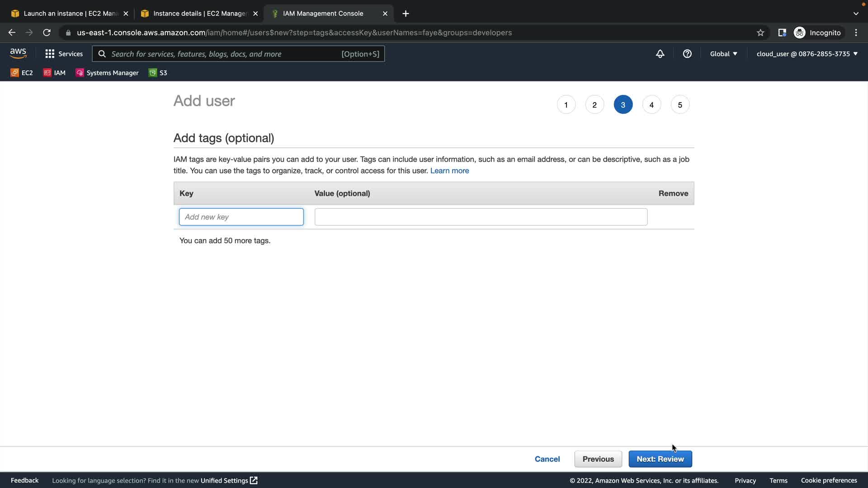Open the Services grid menu
Image resolution: width=868 pixels, height=488 pixels.
pos(64,54)
